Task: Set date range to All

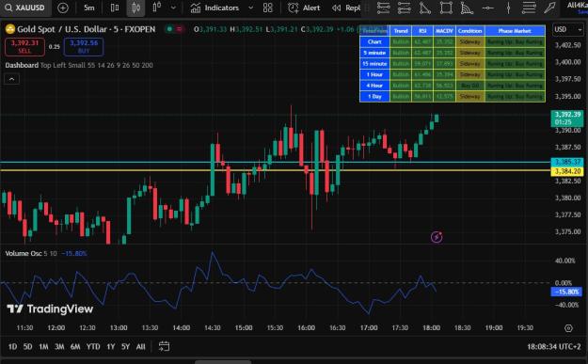Action: pyautogui.click(x=140, y=347)
